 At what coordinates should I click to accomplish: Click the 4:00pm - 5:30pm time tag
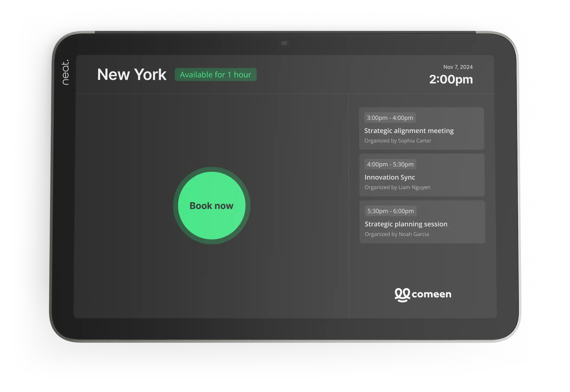390,164
